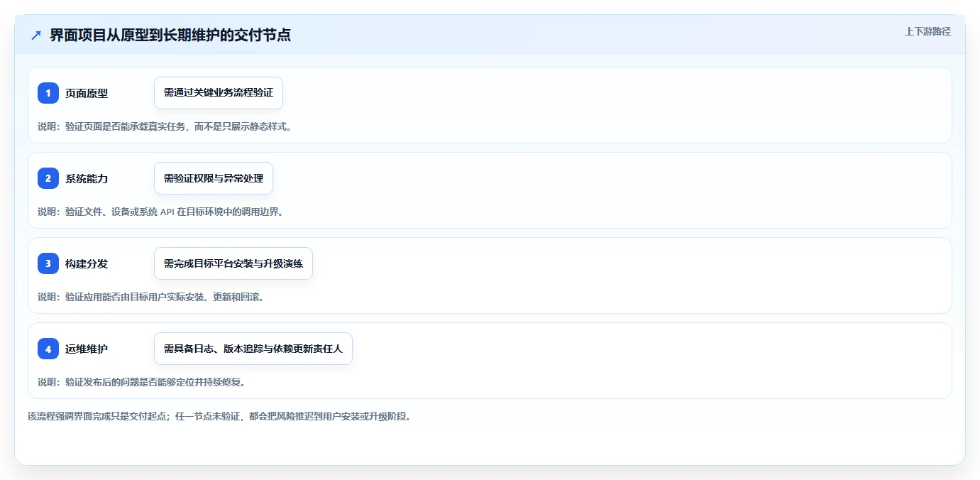
Task: Click the title 界面项目从原型到长期维护的交付节点
Action: [x=170, y=36]
